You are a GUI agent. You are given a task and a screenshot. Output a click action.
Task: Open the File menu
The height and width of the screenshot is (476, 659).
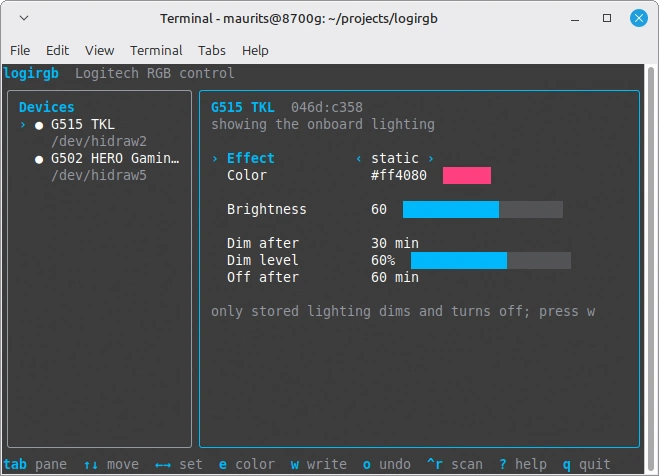[x=20, y=50]
